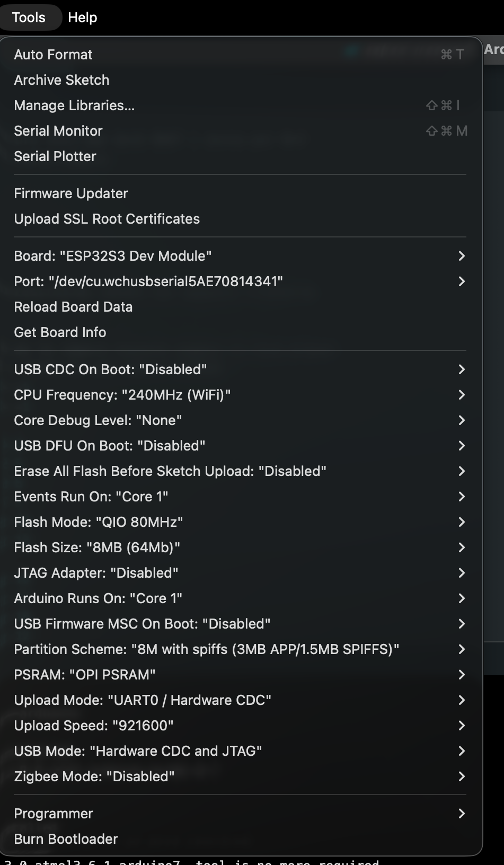
Task: Open Manage Libraries dialog
Action: click(x=74, y=105)
